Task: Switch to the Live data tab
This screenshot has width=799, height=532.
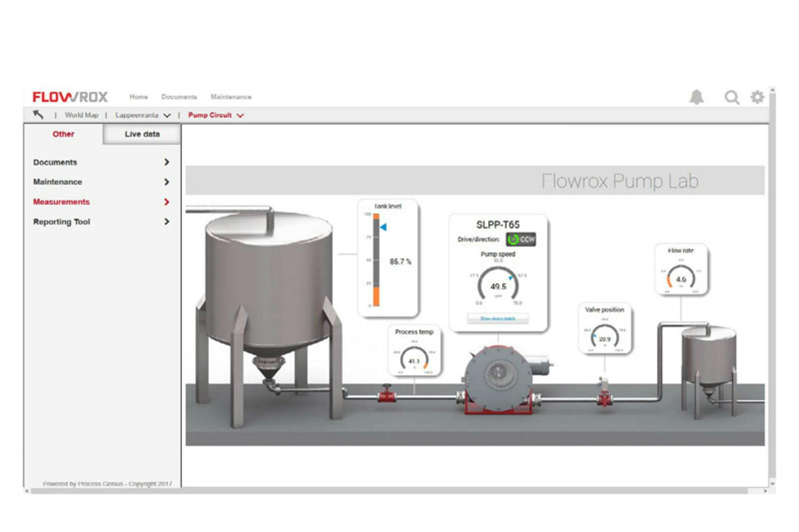Action: [142, 134]
